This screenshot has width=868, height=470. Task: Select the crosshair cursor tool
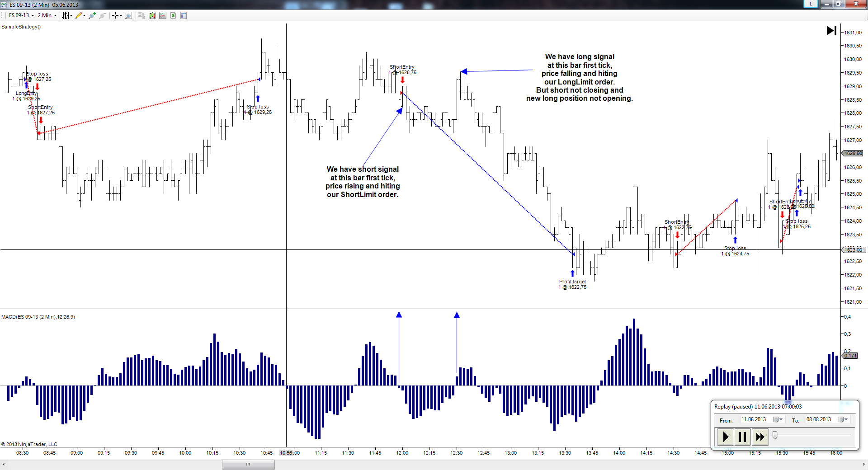(117, 15)
